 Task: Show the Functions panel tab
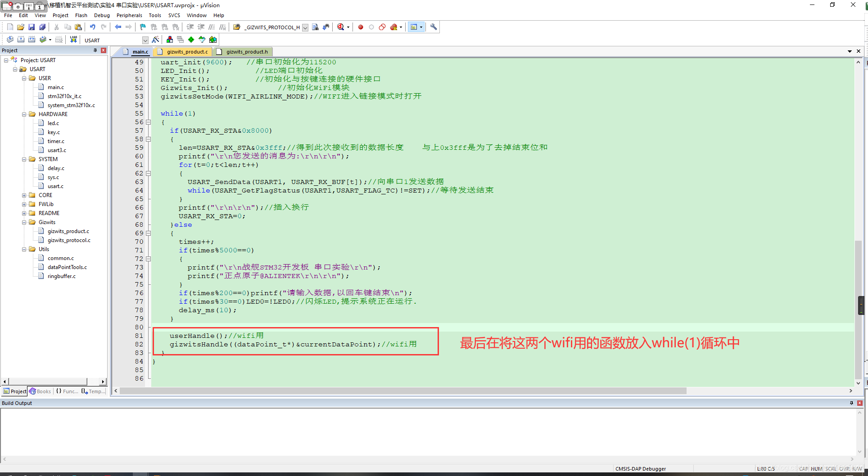pos(67,391)
